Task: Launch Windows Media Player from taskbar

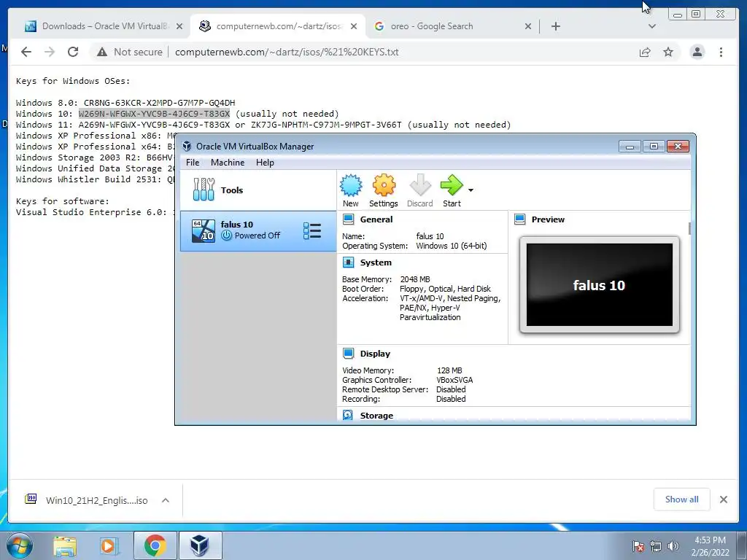Action: coord(109,545)
